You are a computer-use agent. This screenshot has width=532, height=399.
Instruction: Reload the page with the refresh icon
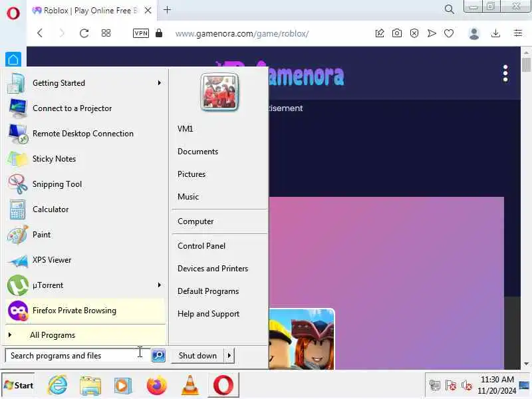84,33
